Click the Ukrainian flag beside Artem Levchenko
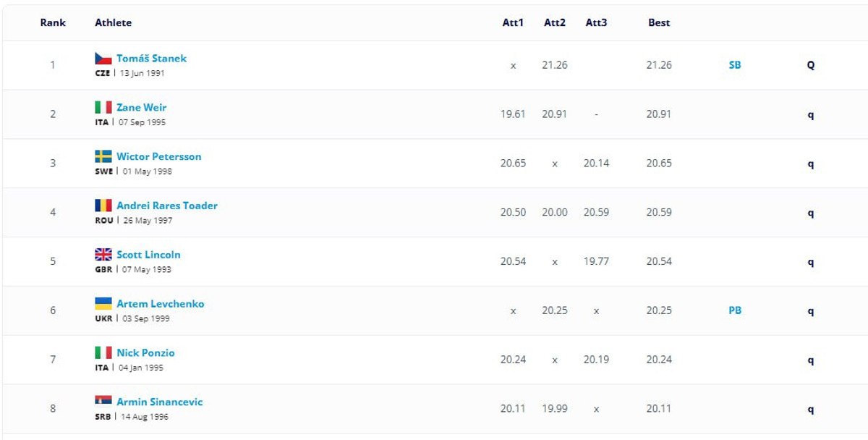 point(103,304)
